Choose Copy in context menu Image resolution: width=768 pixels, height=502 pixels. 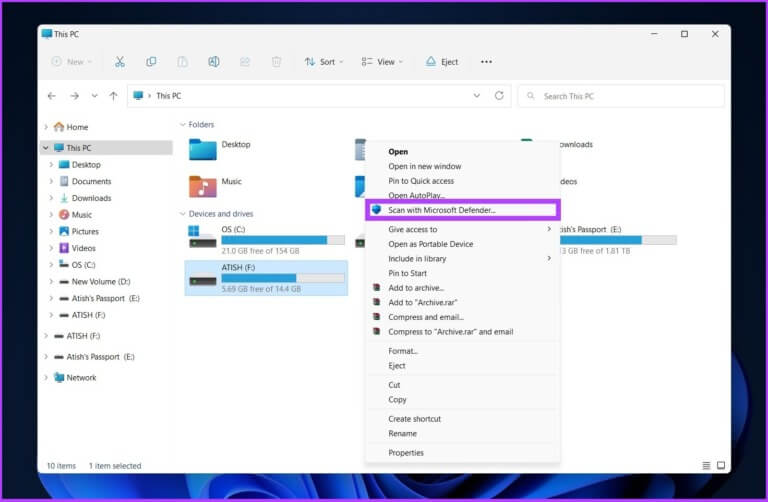463,400
